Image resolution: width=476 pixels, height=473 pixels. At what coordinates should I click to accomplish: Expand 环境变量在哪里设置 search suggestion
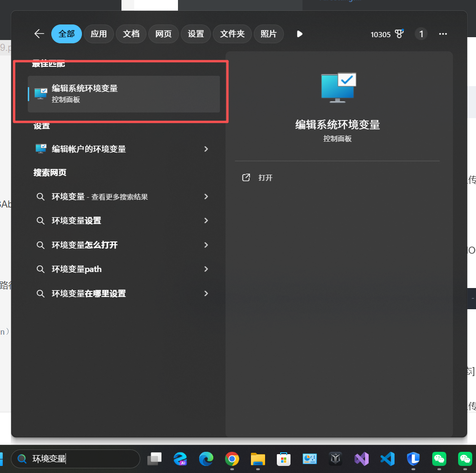pos(206,293)
